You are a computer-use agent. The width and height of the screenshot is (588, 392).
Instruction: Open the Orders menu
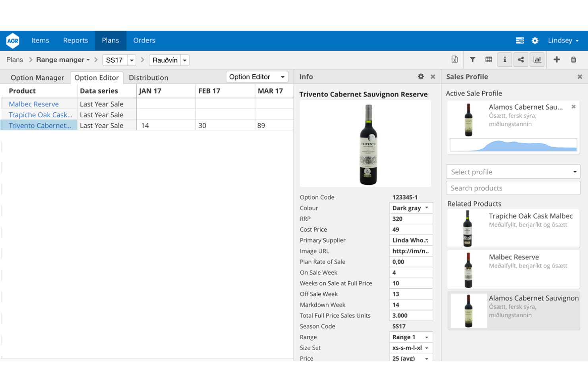click(x=144, y=41)
